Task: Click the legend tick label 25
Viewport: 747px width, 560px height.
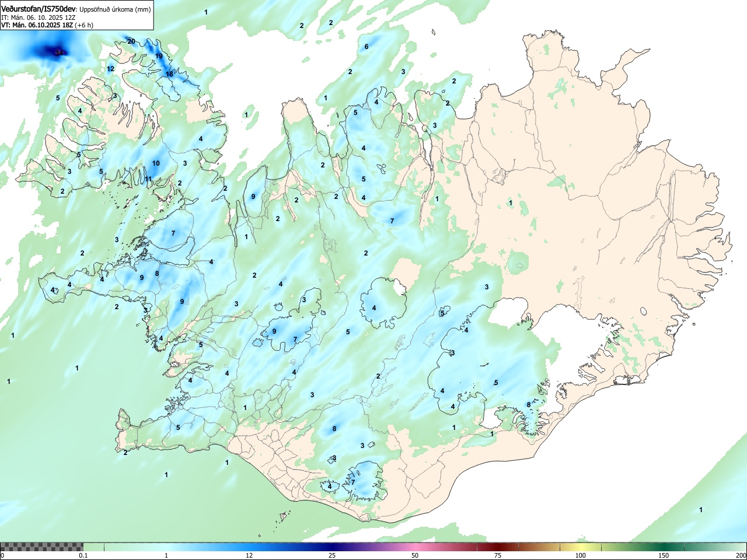Action: [332, 555]
